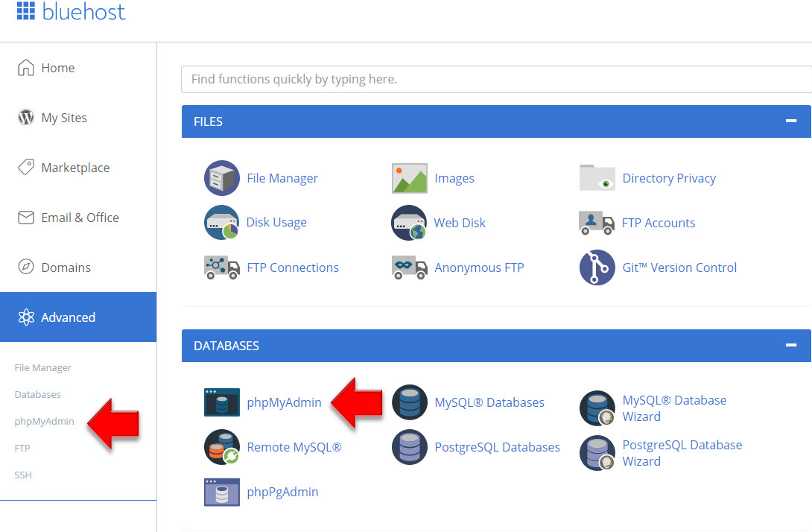The image size is (812, 532).
Task: Click the WordPress icon beside My Sites
Action: [x=26, y=118]
